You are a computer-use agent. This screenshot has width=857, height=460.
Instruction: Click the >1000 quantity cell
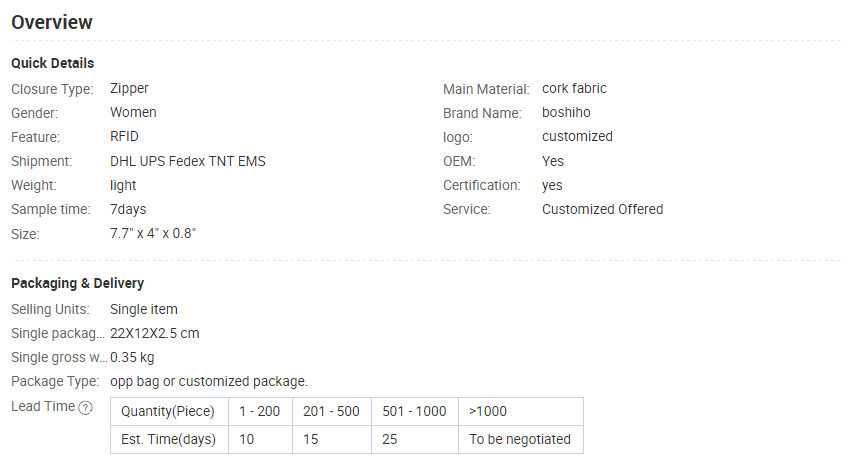click(x=521, y=411)
